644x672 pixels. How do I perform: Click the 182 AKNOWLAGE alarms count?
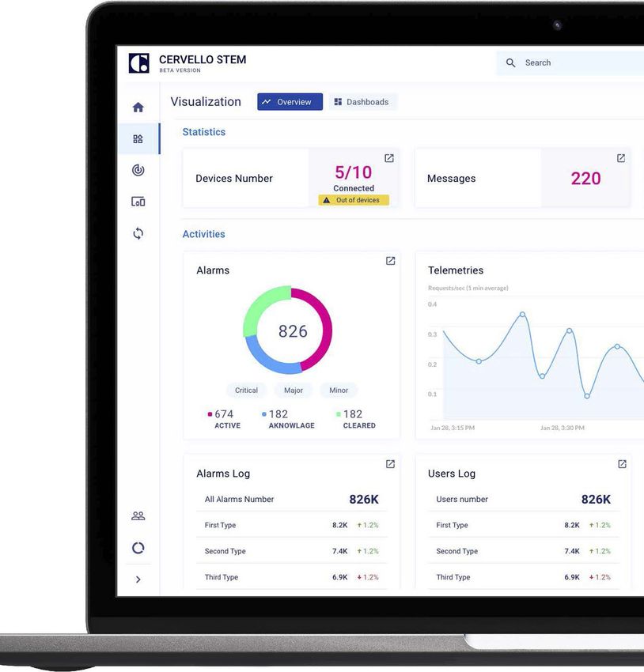(x=288, y=419)
